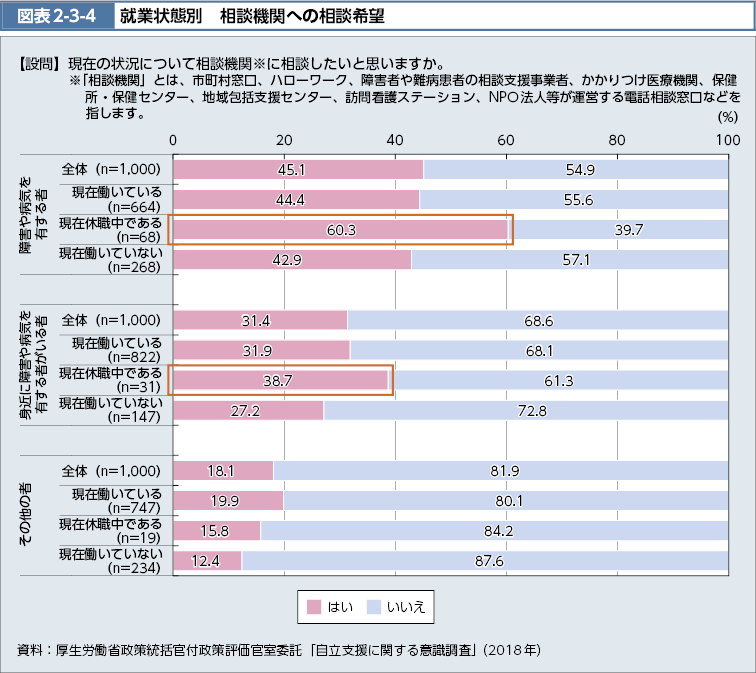
Task: Click the 現在働いていない (n=234) row label
Action: 110,561
